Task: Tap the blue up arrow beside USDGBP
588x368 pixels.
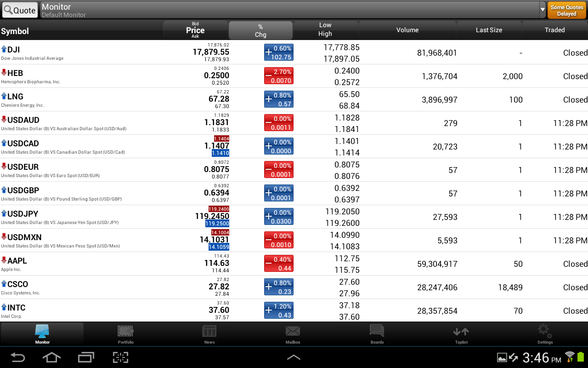Action: 4,190
